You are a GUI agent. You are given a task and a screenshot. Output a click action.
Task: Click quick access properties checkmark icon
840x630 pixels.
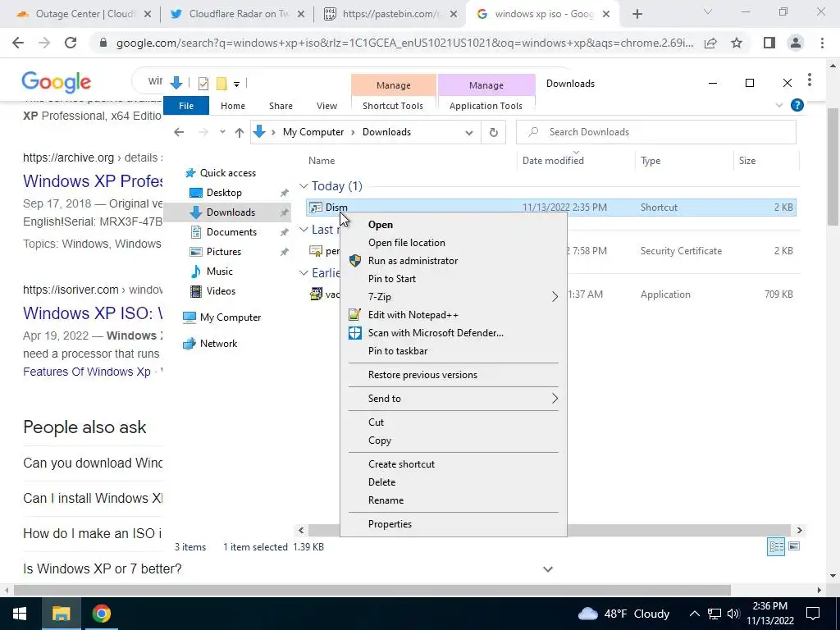[x=203, y=83]
